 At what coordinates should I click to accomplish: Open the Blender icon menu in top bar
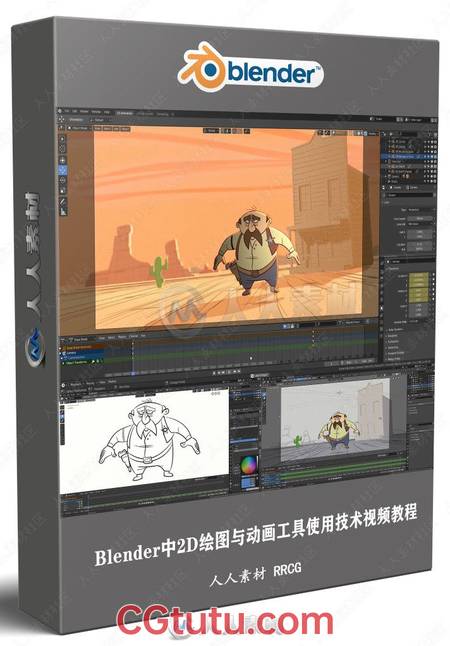click(61, 111)
